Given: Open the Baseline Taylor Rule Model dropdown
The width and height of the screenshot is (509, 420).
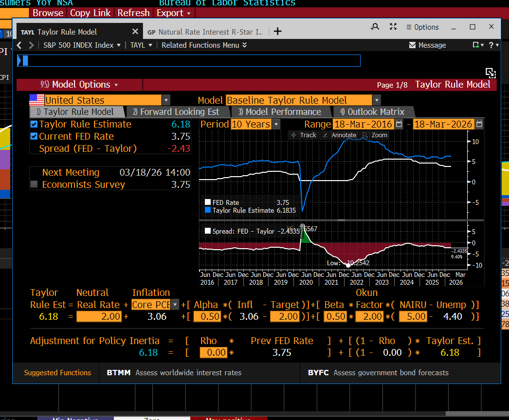Looking at the screenshot, I should coord(377,100).
